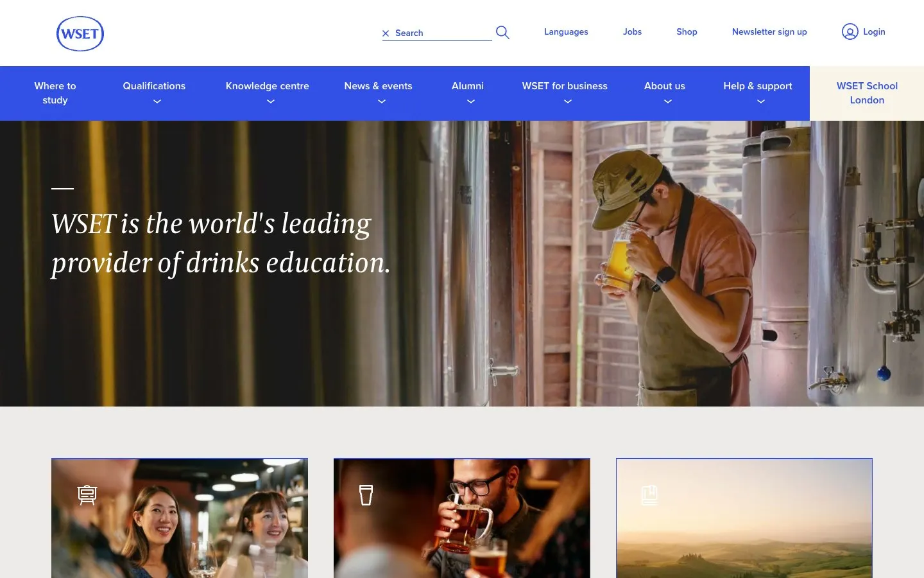Click the two women wine tasting card

[180, 518]
